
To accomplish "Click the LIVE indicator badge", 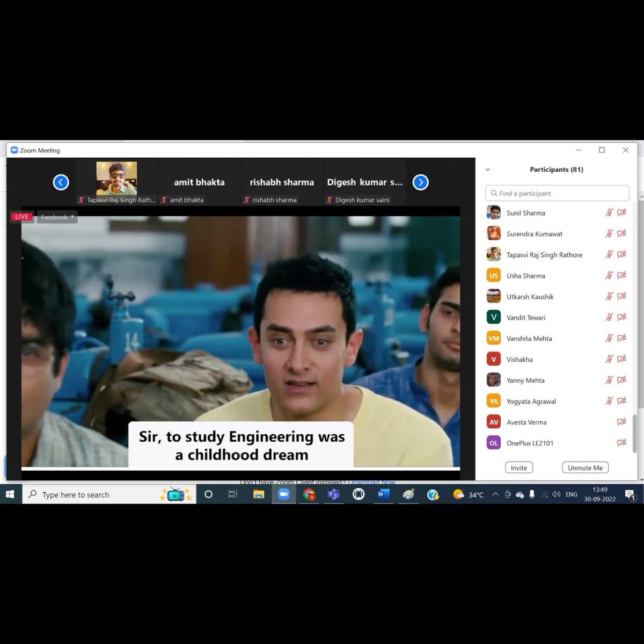I will (x=22, y=217).
